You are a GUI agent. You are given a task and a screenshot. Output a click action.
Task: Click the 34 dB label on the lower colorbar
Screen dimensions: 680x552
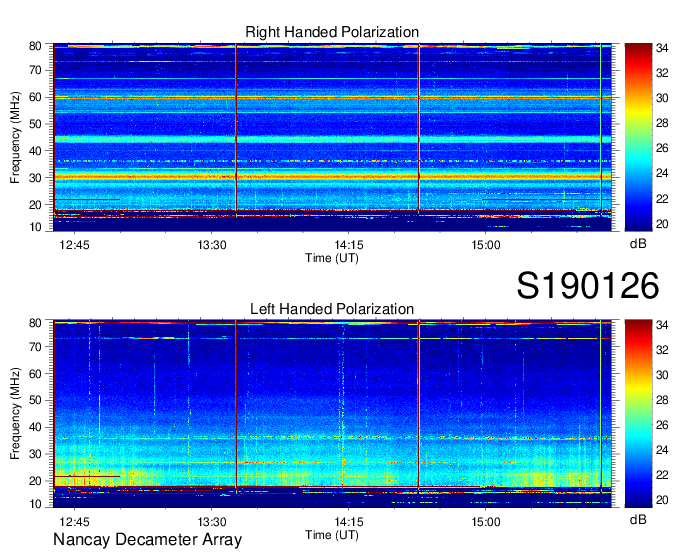662,325
